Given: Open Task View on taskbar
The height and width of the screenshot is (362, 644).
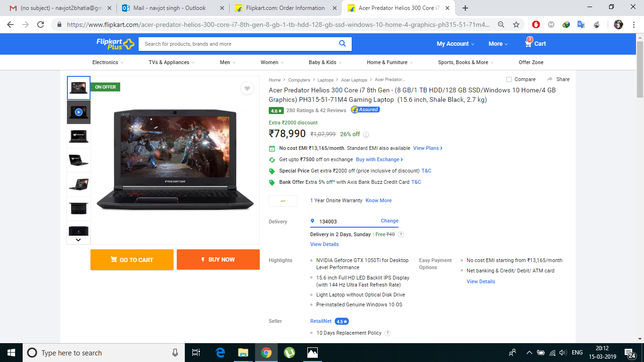Looking at the screenshot, I should click(197, 353).
